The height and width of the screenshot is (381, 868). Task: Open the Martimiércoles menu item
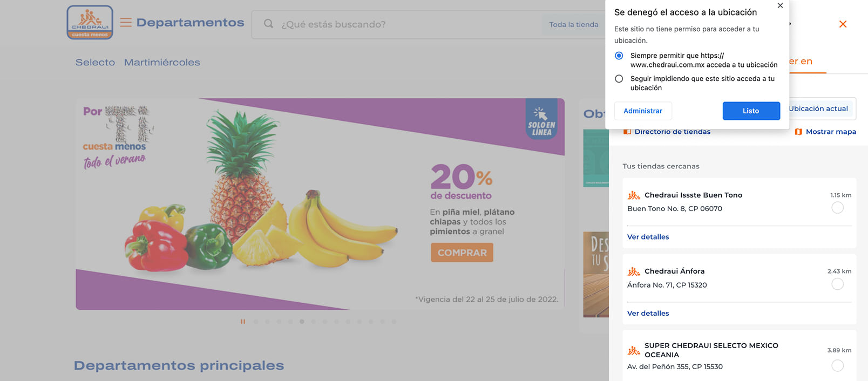pyautogui.click(x=162, y=62)
